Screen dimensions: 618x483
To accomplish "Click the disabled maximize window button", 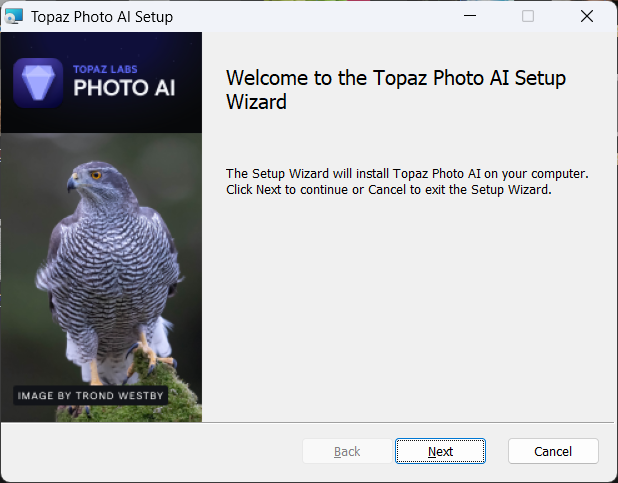I will [528, 16].
